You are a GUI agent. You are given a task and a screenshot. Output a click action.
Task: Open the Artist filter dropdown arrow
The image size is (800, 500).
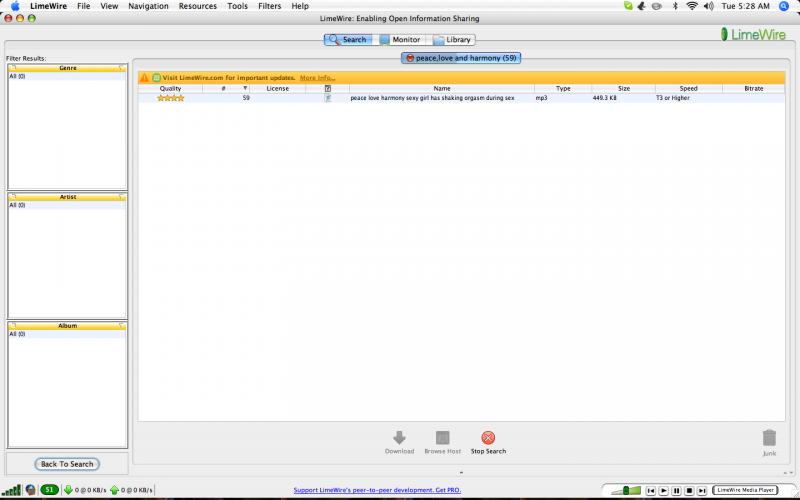click(x=121, y=196)
